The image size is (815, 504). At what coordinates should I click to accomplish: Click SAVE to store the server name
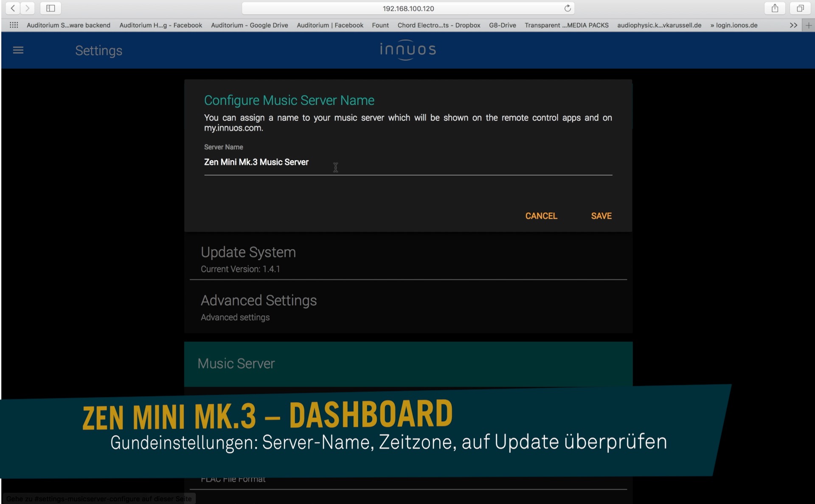click(601, 216)
